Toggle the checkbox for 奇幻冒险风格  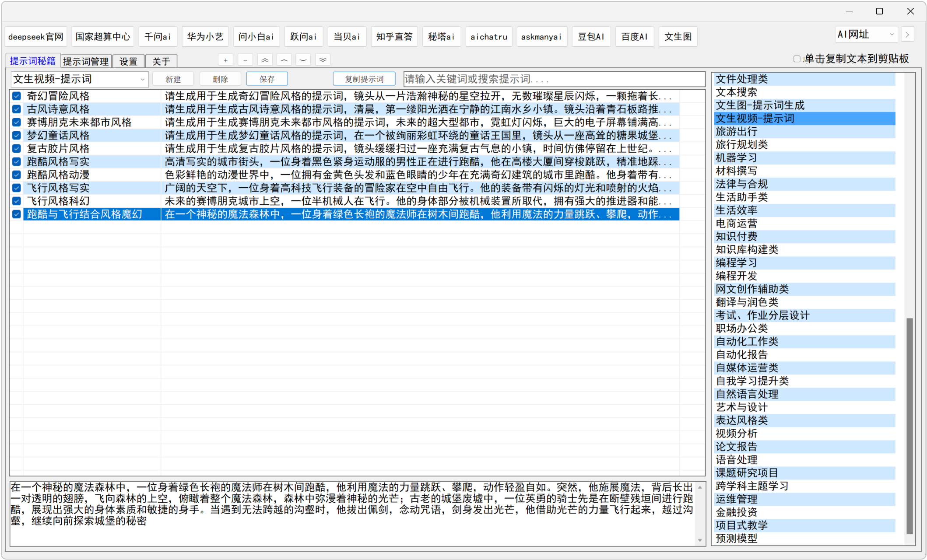pyautogui.click(x=17, y=96)
